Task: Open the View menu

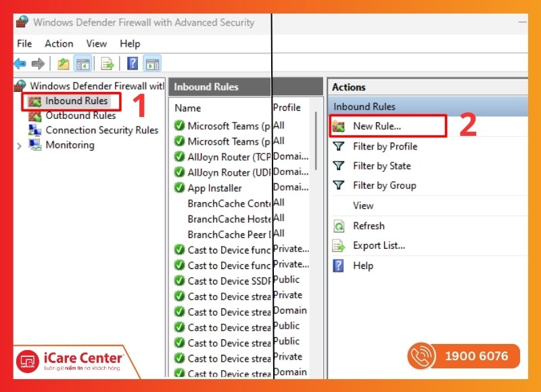Action: tap(97, 43)
